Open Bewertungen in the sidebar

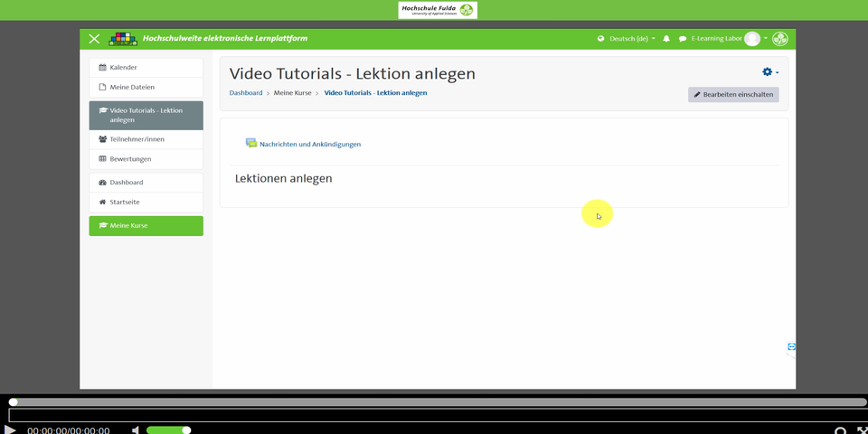click(x=146, y=159)
